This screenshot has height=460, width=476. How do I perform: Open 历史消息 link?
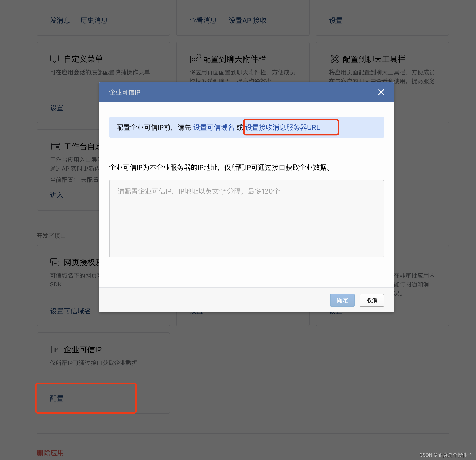94,20
